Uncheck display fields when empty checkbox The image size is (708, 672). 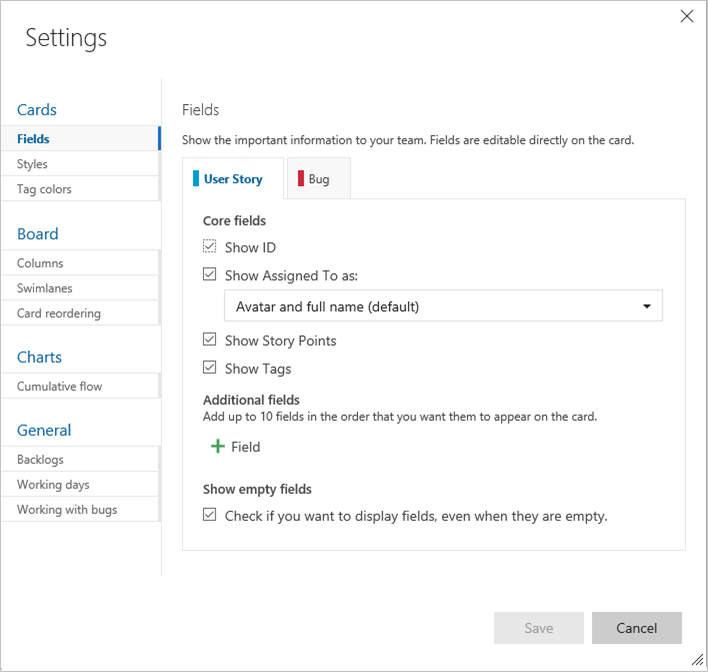[209, 514]
